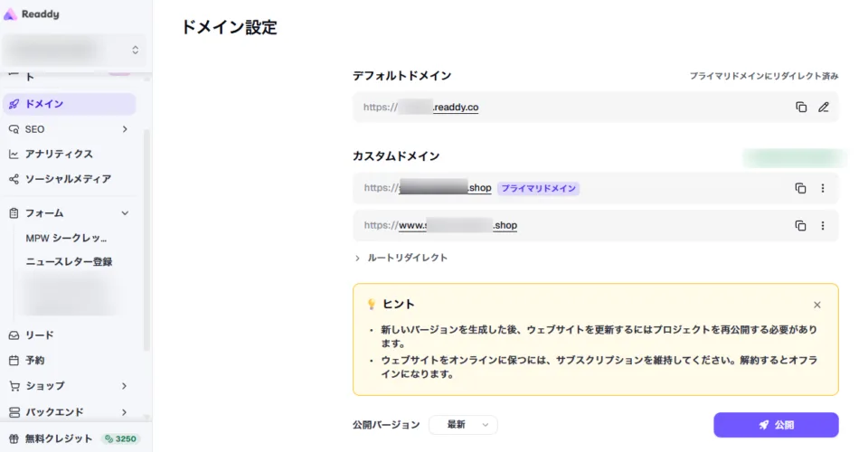Screen dimensions: 868x452
Task: Click the 公開 publish button
Action: (x=776, y=425)
